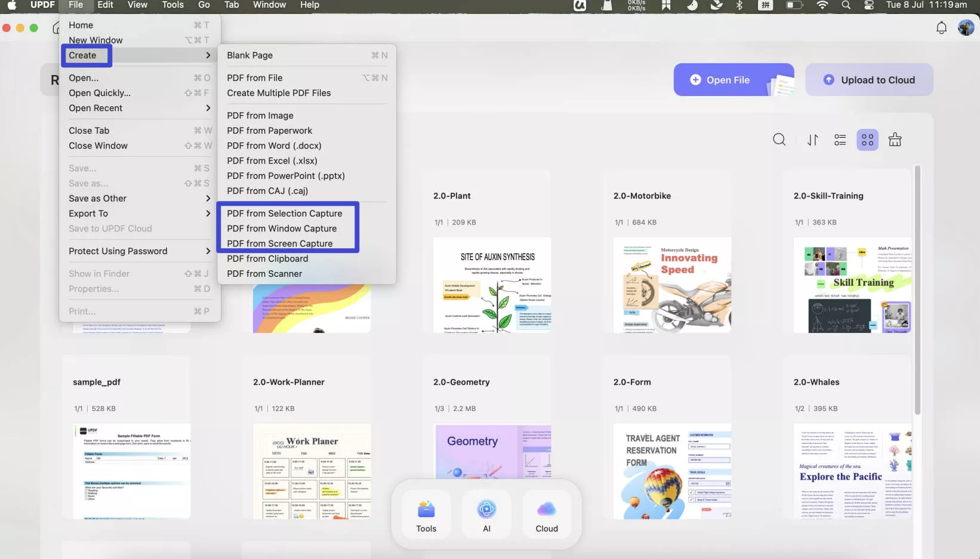Viewport: 980px width, 559px height.
Task: Click the Open File button
Action: (x=733, y=79)
